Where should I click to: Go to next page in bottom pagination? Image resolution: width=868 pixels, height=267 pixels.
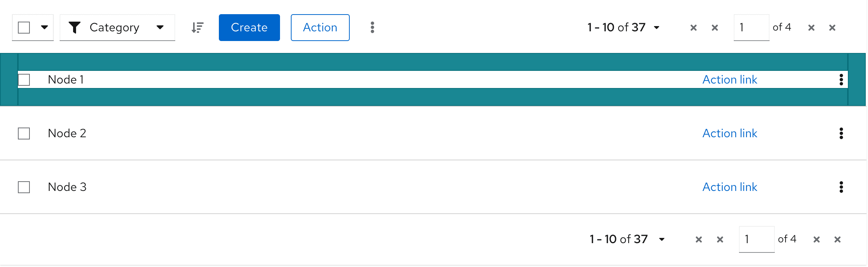click(817, 239)
